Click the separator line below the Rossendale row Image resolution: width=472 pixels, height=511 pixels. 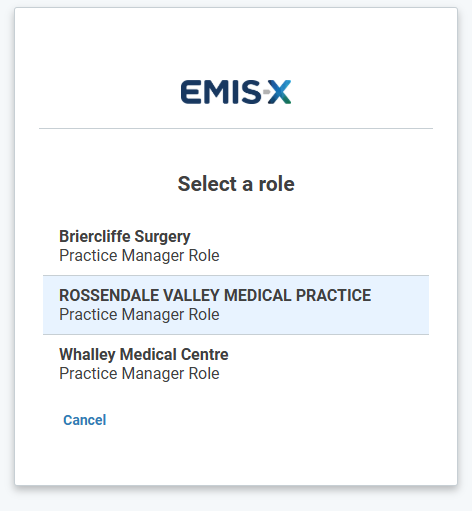pos(236,334)
